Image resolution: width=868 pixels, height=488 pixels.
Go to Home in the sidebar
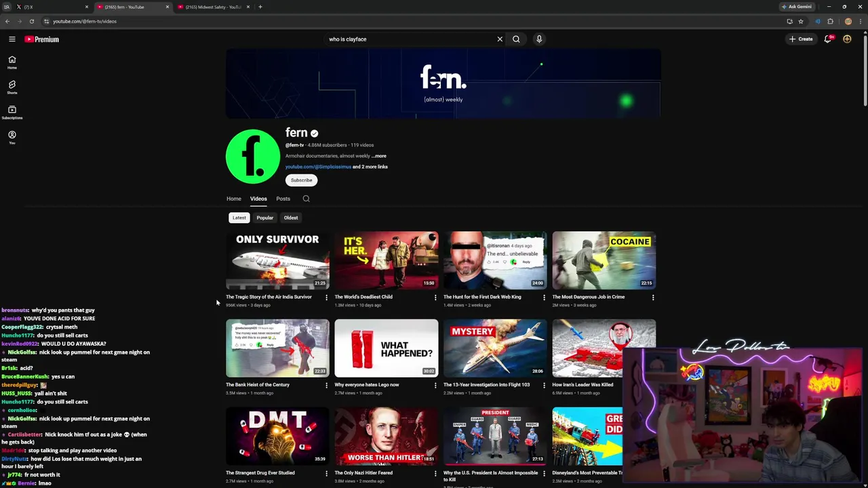point(12,62)
